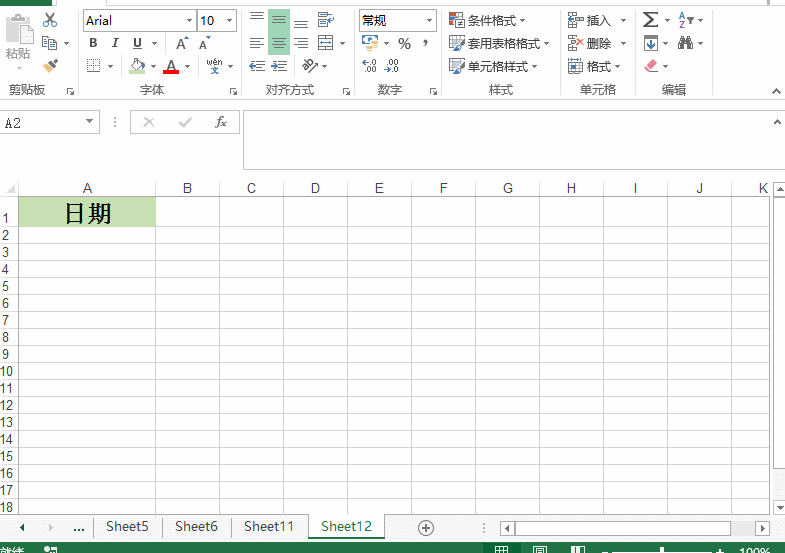This screenshot has width=785, height=553.
Task: Decrease indent
Action: click(257, 66)
